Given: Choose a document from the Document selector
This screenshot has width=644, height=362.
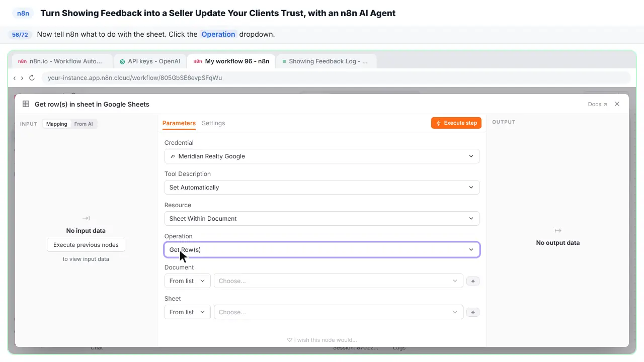Looking at the screenshot, I should coord(338,281).
